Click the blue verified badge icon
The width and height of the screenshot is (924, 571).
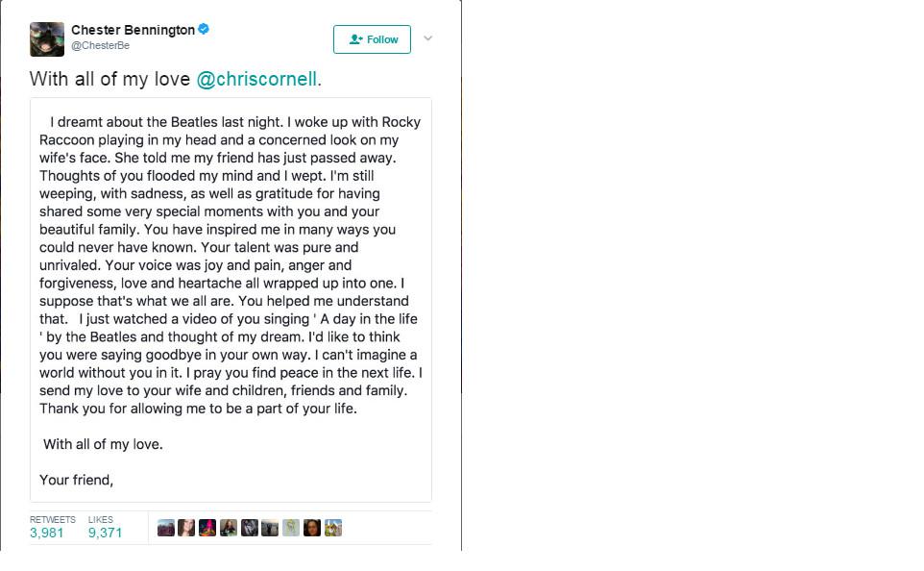(204, 29)
